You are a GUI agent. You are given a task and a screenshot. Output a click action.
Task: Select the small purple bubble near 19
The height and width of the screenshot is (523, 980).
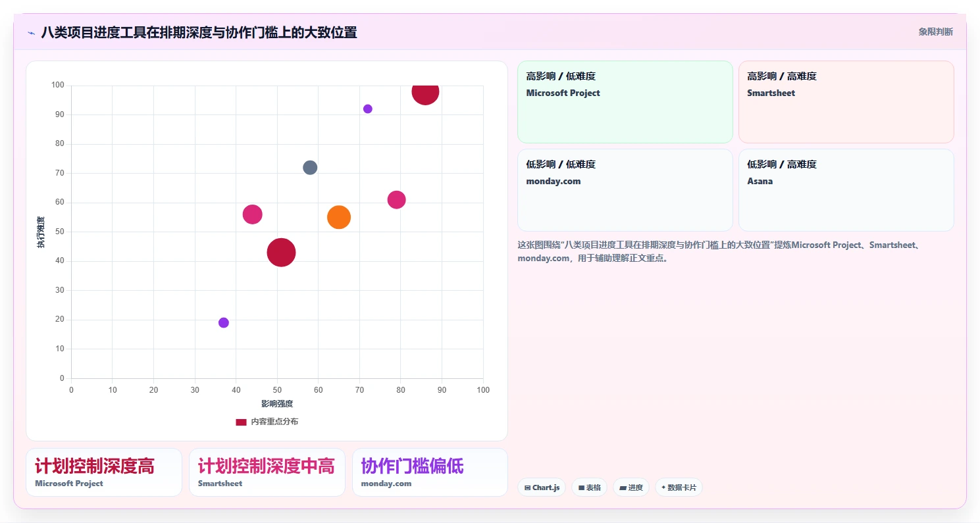click(x=224, y=323)
